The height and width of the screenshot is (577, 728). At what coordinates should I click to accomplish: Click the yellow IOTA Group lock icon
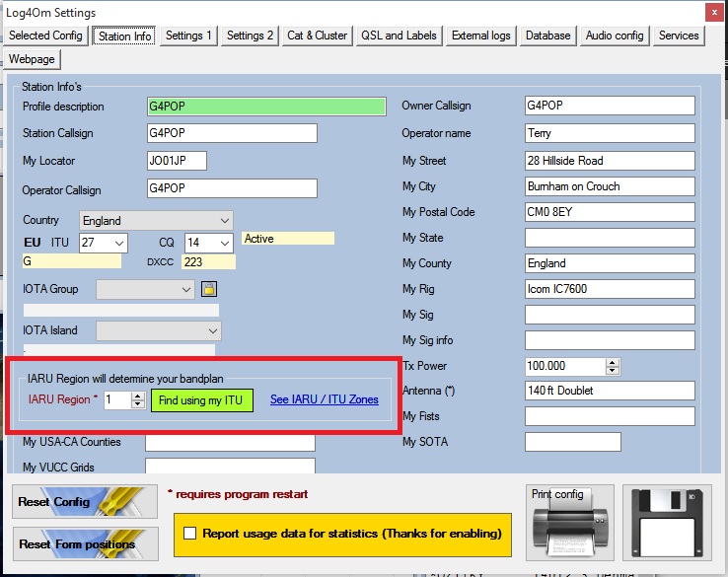click(x=209, y=289)
